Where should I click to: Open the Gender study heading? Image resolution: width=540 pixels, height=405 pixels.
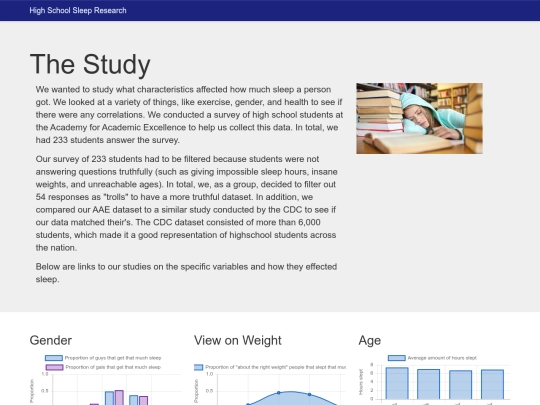[x=51, y=340]
